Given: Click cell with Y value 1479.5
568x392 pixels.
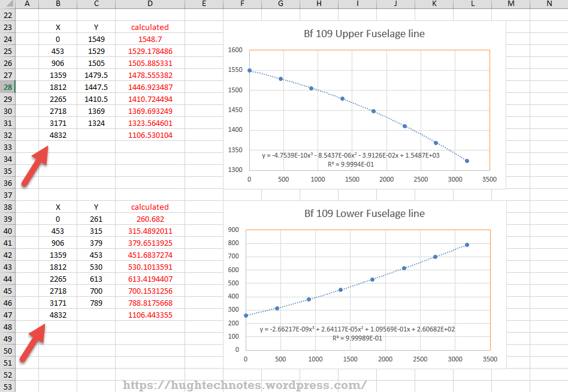Looking at the screenshot, I should click(x=96, y=75).
